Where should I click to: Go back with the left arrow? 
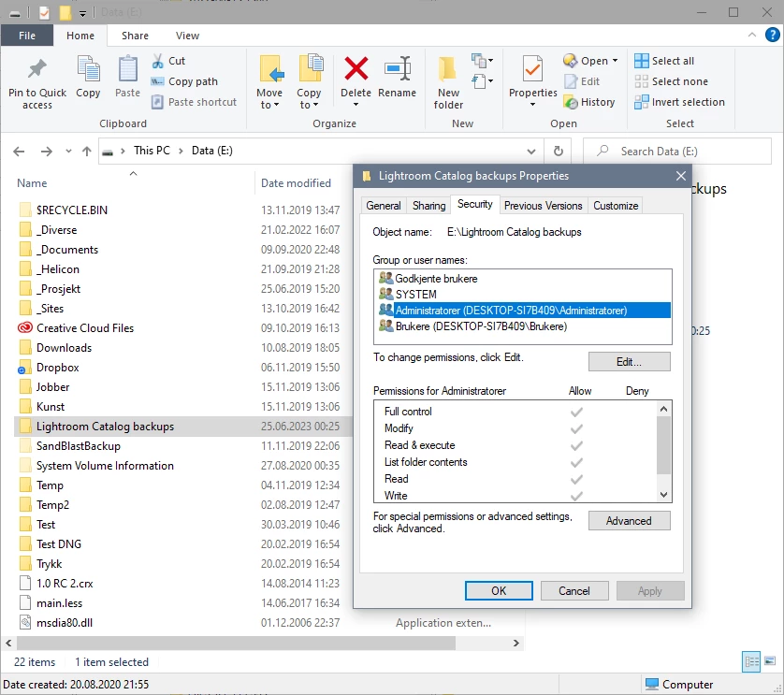pyautogui.click(x=19, y=151)
